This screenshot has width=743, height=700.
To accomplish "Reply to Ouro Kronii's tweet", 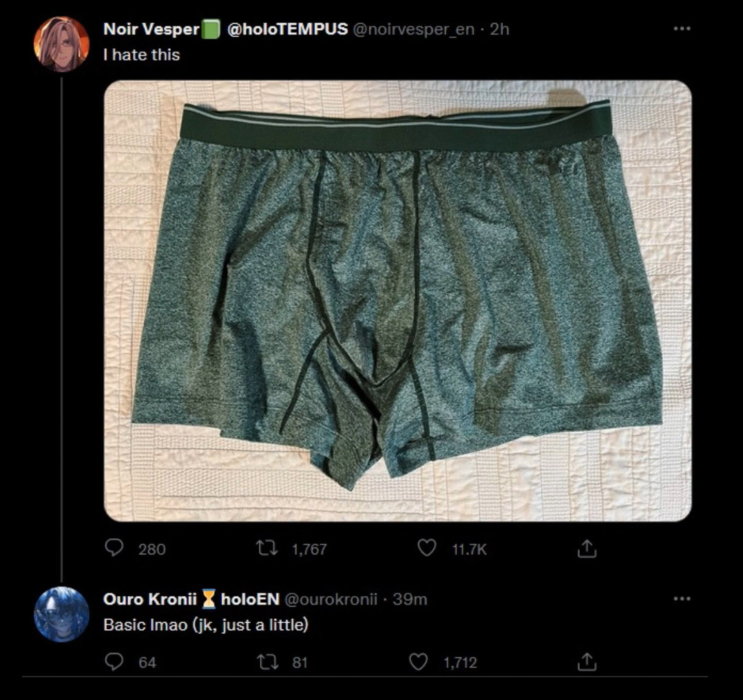I will (x=114, y=661).
